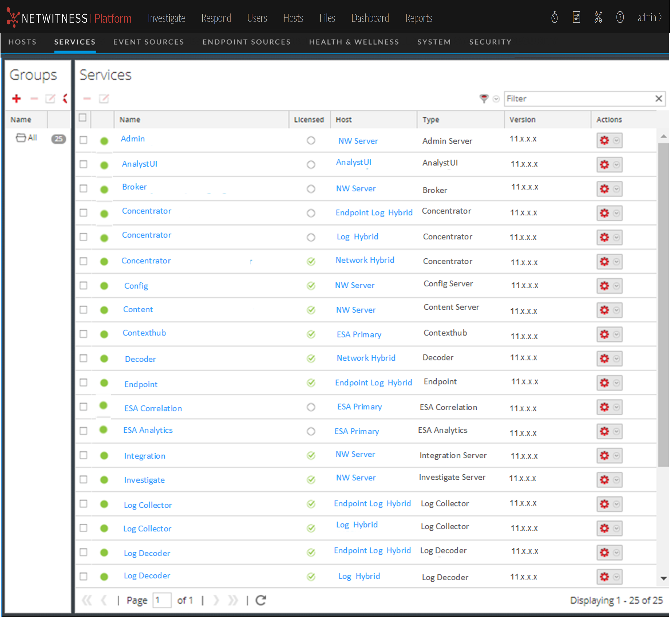Click the red plus add group icon

(x=16, y=98)
